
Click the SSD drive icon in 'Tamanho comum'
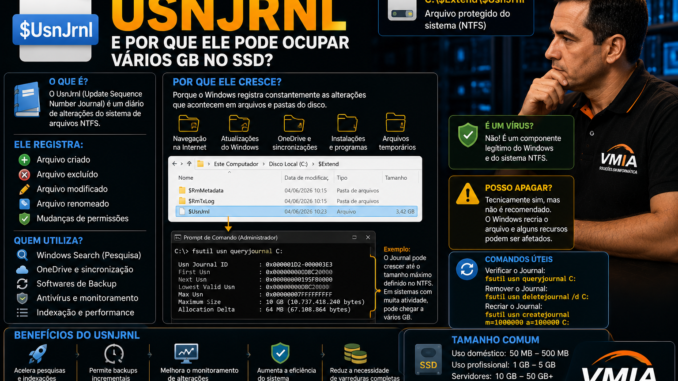pyautogui.click(x=428, y=359)
